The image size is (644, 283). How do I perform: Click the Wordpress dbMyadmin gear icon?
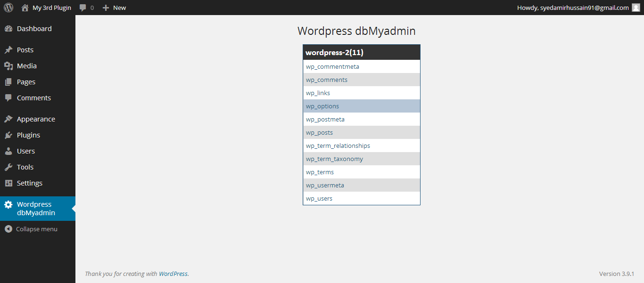[8, 204]
